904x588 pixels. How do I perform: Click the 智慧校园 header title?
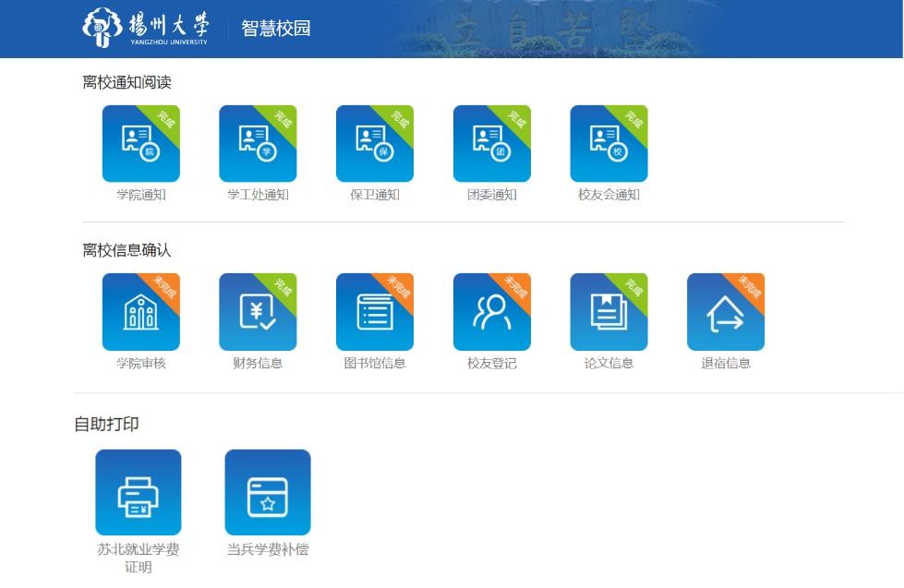(276, 29)
